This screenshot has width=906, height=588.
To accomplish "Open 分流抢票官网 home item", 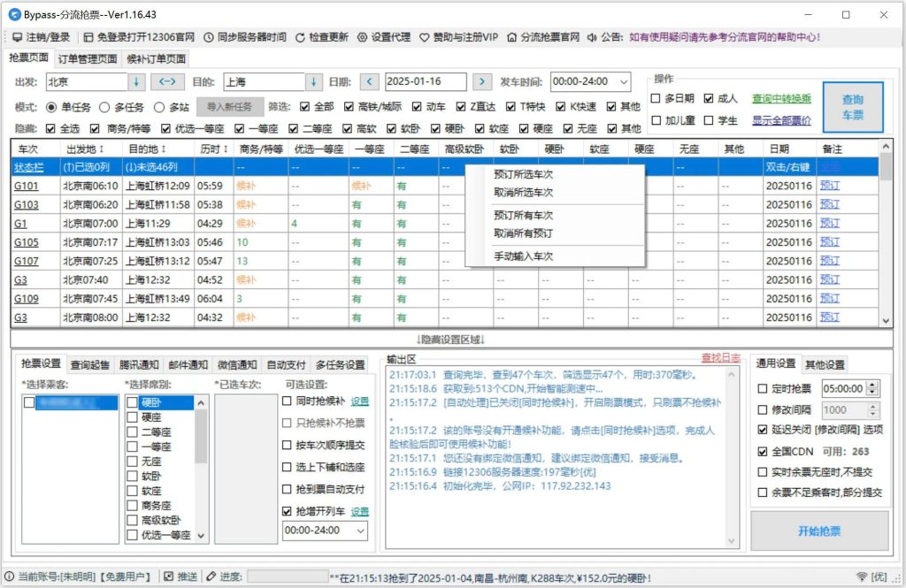I will click(x=542, y=37).
